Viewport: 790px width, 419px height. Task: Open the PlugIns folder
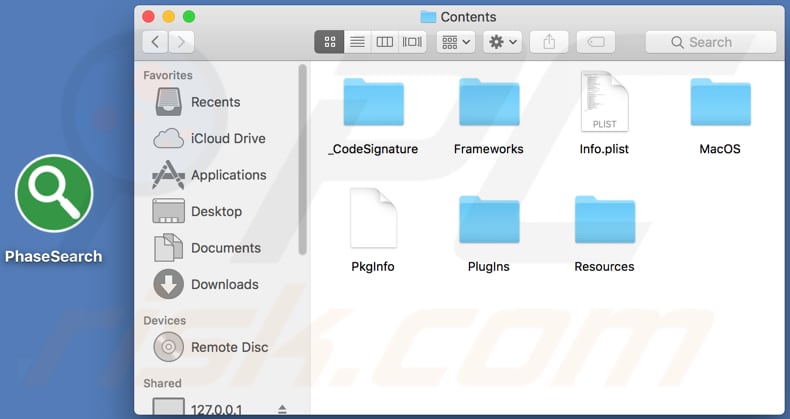pyautogui.click(x=488, y=220)
